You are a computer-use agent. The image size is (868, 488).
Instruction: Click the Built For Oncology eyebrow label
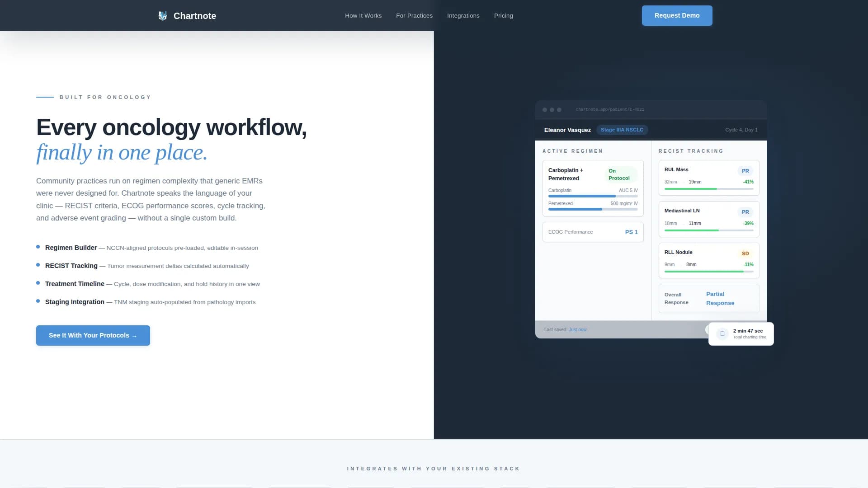click(105, 97)
